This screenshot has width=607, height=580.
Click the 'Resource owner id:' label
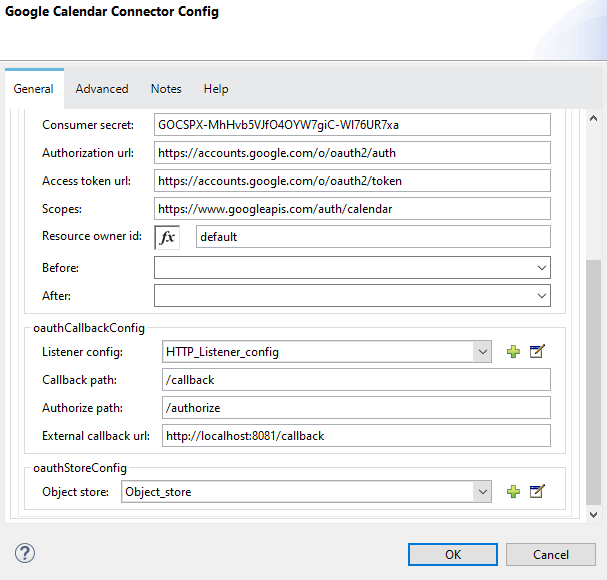pos(92,236)
